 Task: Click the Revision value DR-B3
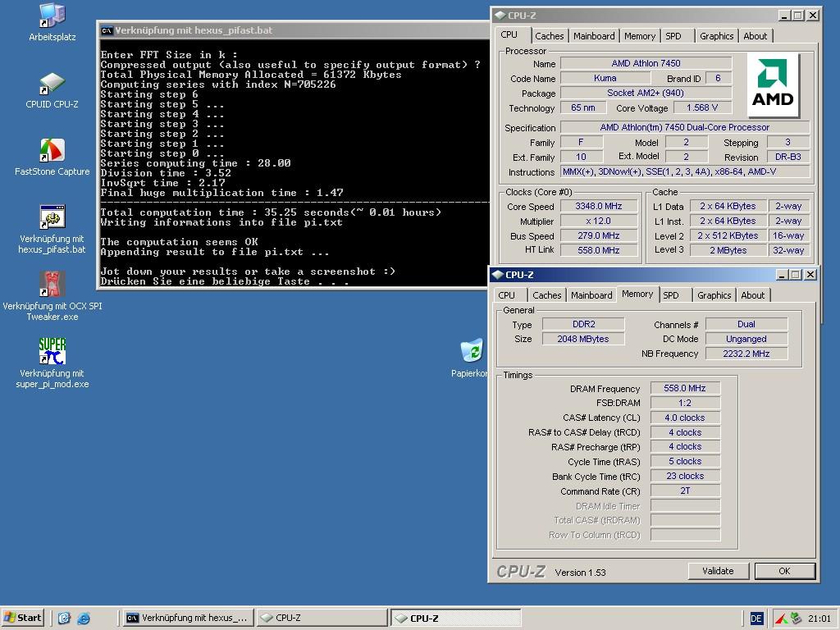coord(788,157)
